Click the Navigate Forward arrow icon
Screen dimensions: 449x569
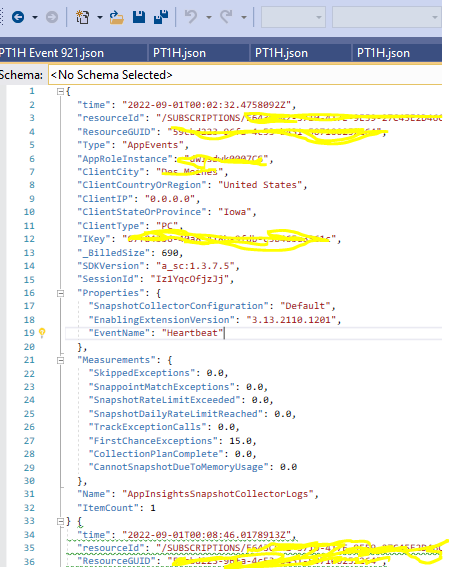coord(52,17)
